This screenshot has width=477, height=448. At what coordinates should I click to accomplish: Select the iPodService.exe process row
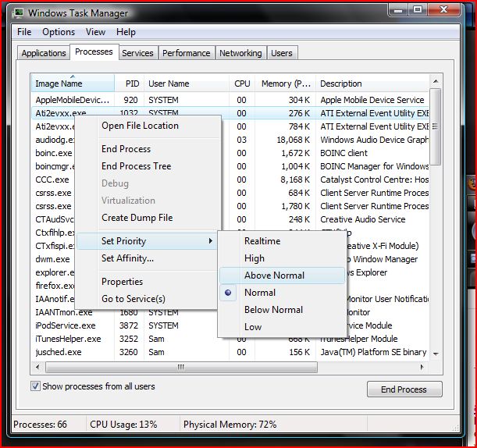click(230, 325)
